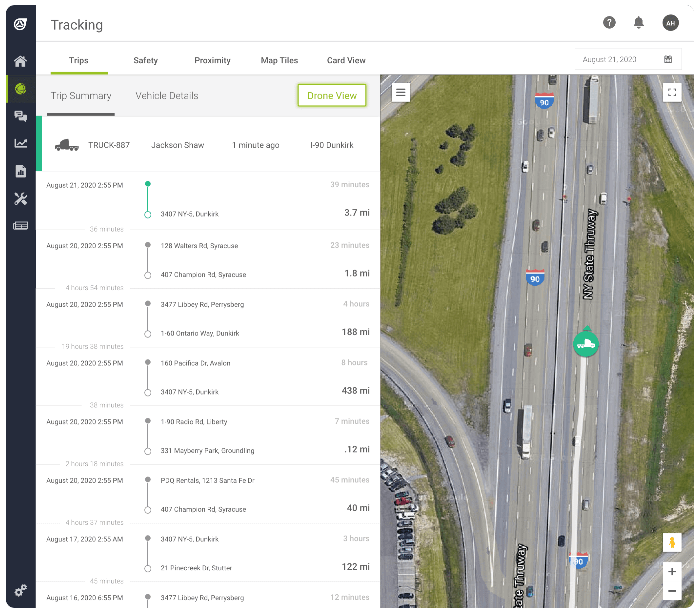
Task: Click the 331 Mayberry Park, Groundling address
Action: click(207, 450)
